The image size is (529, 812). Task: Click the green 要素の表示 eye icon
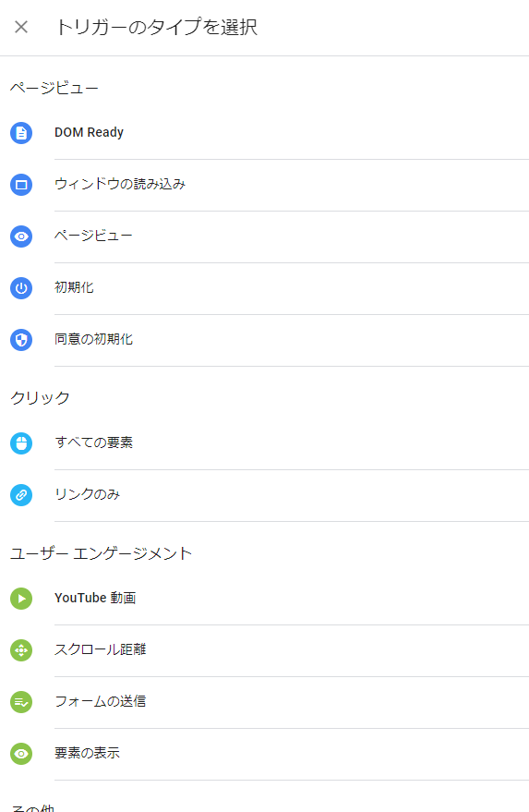pos(21,754)
